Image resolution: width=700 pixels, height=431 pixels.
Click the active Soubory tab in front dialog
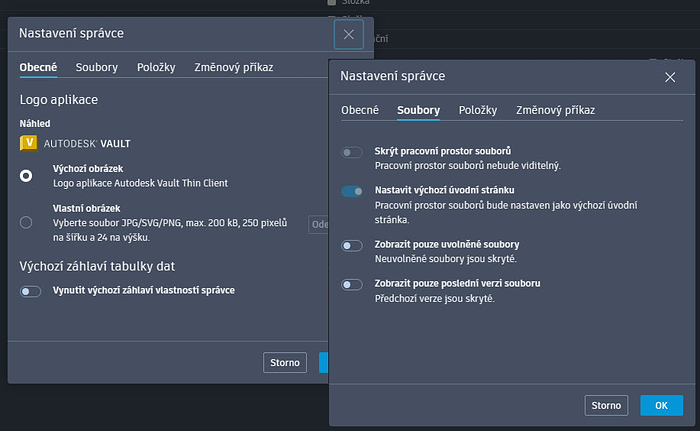coord(418,110)
